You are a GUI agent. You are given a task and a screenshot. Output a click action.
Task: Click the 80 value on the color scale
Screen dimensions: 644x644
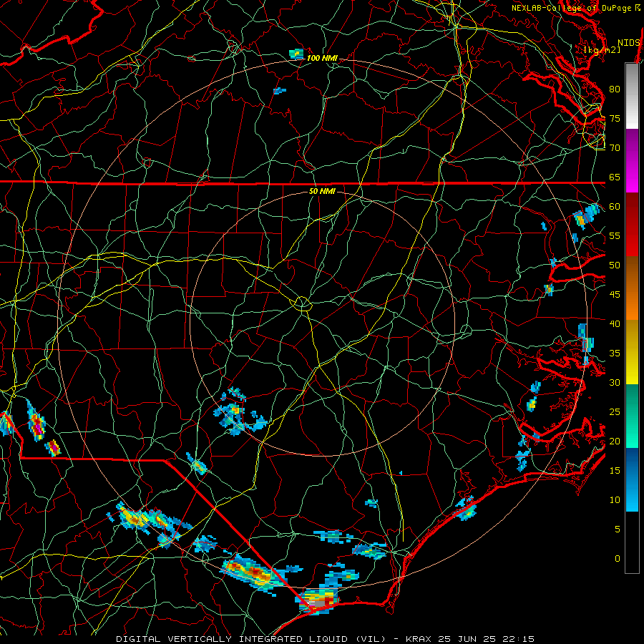pyautogui.click(x=615, y=89)
